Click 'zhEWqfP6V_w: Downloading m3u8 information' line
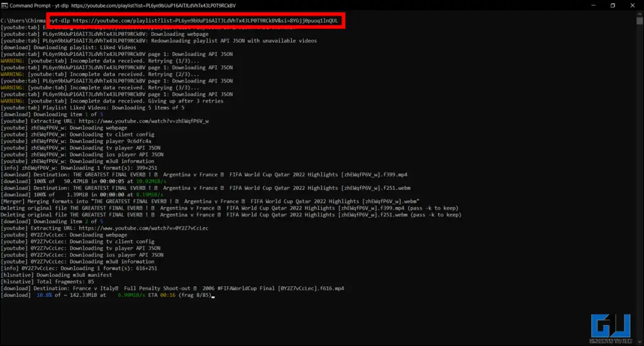Image resolution: width=644 pixels, height=346 pixels. [77, 161]
